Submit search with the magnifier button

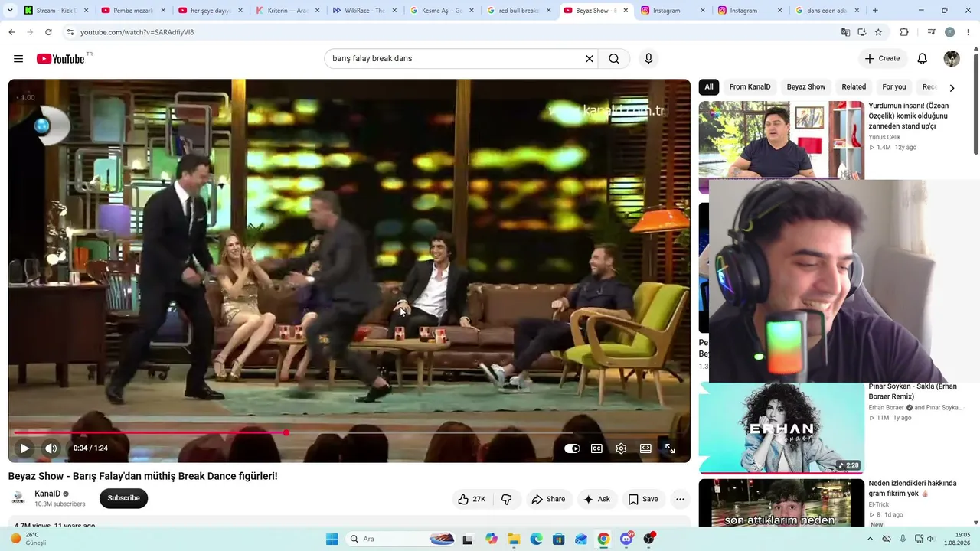click(614, 59)
